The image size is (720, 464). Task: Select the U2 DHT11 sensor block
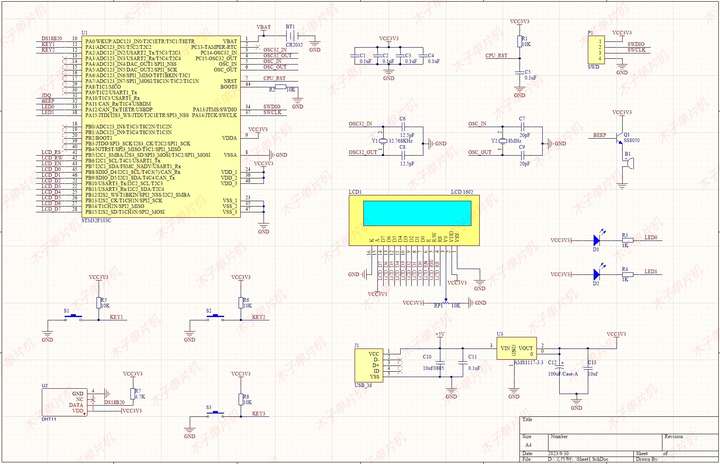click(x=64, y=402)
